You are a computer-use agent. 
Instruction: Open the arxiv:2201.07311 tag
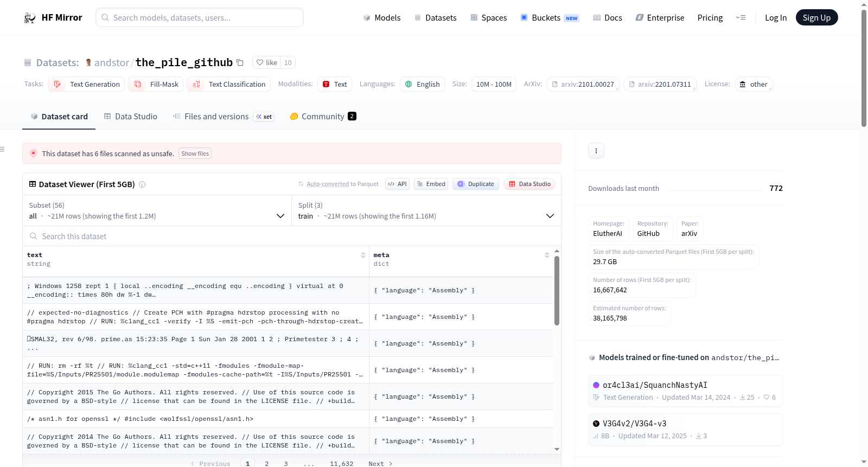pos(660,85)
